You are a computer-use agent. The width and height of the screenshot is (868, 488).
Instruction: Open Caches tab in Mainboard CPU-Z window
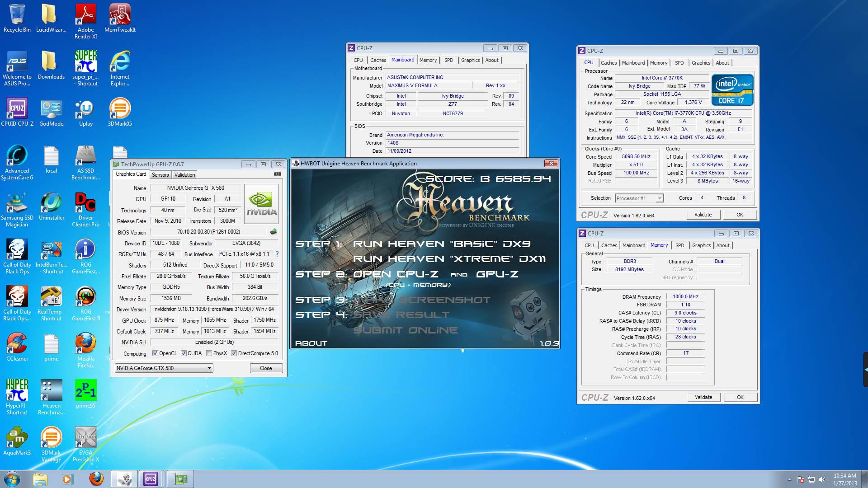coord(378,60)
